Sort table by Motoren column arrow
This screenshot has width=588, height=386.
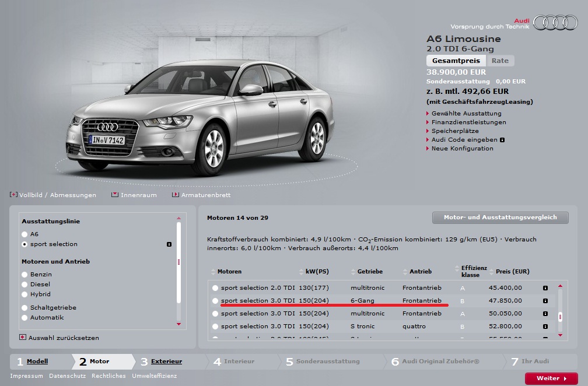(x=213, y=272)
